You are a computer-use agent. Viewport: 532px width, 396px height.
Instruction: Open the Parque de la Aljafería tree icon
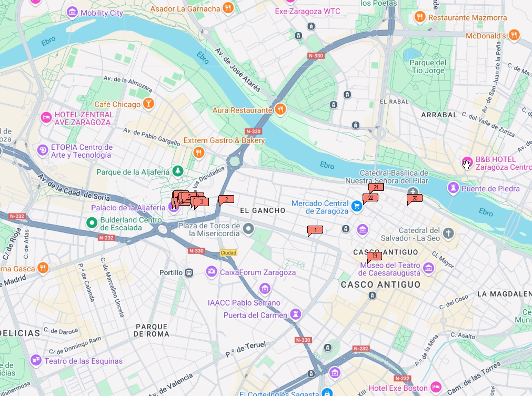[x=178, y=171]
